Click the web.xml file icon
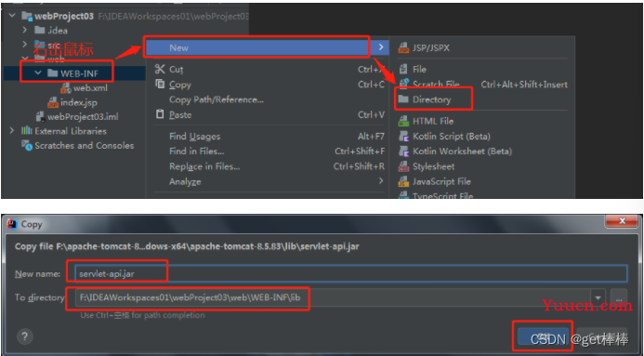Viewport: 644px width, 356px height. [x=66, y=88]
